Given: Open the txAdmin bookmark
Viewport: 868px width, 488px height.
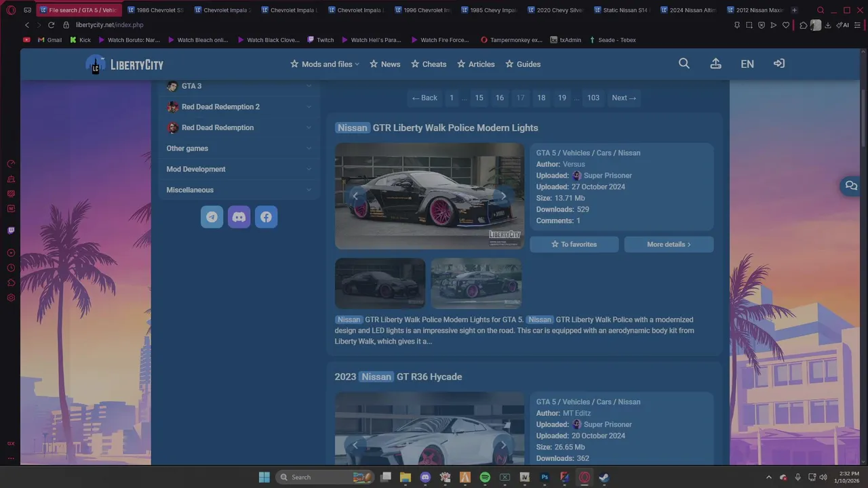Looking at the screenshot, I should (x=566, y=40).
